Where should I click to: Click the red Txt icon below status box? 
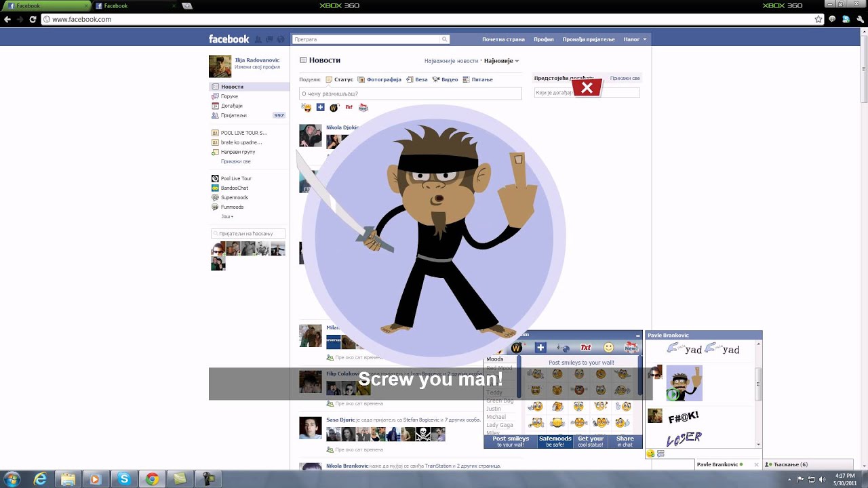(x=349, y=107)
